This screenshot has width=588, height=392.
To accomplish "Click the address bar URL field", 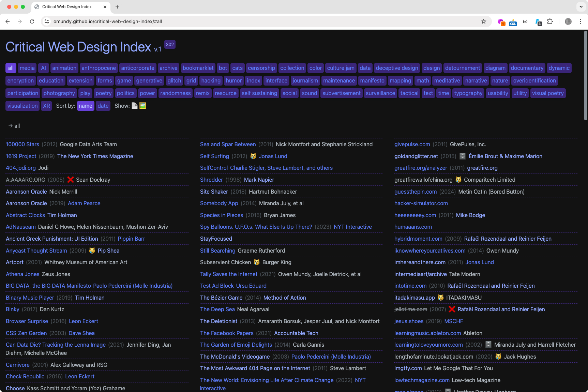I will (x=266, y=21).
